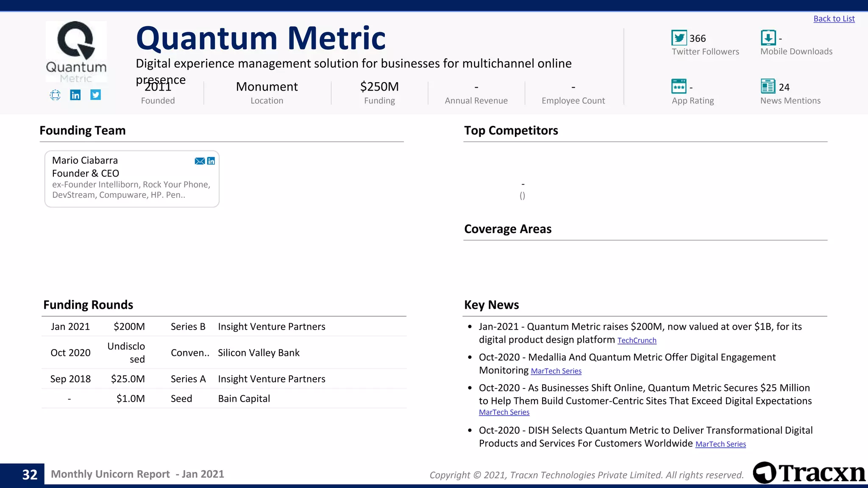Click the Monument location value
The height and width of the screenshot is (488, 868).
click(x=267, y=86)
